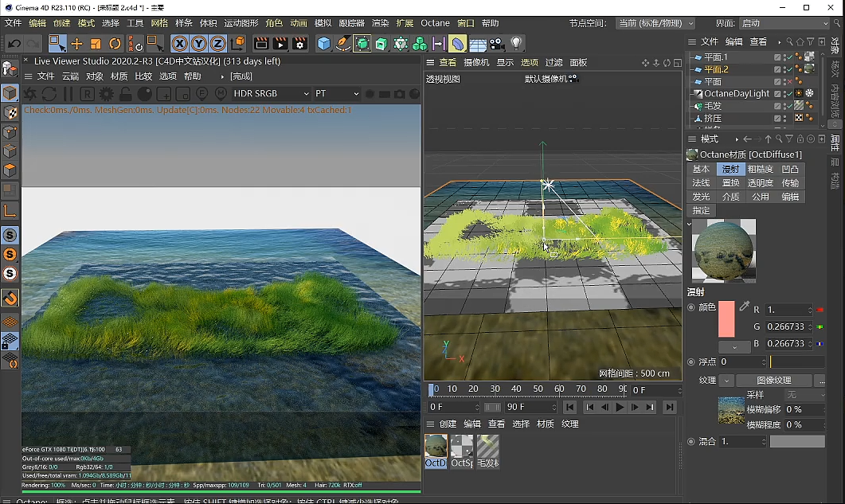Viewport: 845px width, 504px height.
Task: Expand the color mode dropdown below swatch
Action: (x=734, y=346)
